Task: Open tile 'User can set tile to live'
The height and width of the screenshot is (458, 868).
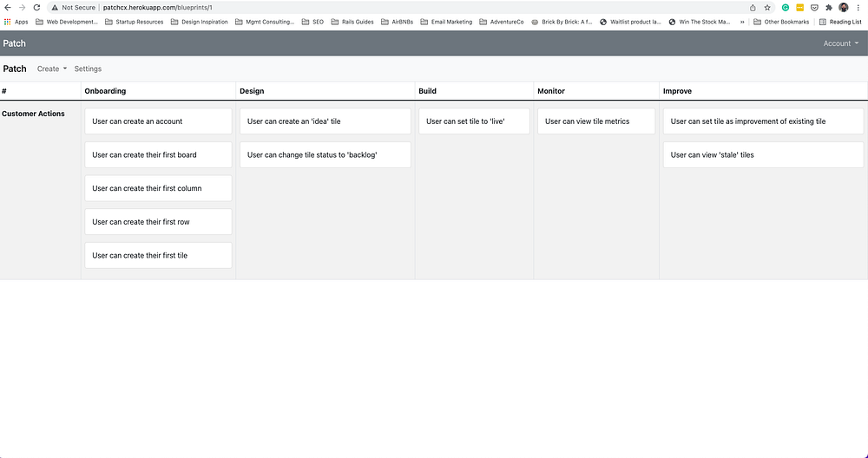Action: (x=475, y=121)
